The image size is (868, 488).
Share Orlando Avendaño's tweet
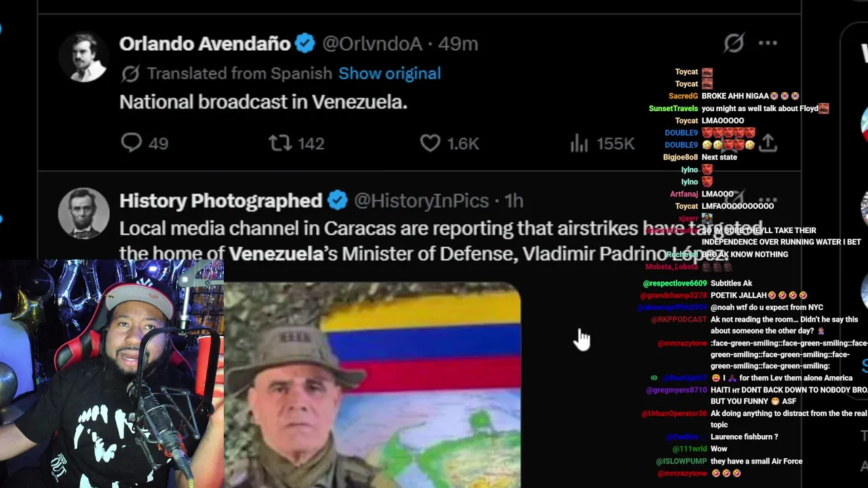point(768,143)
